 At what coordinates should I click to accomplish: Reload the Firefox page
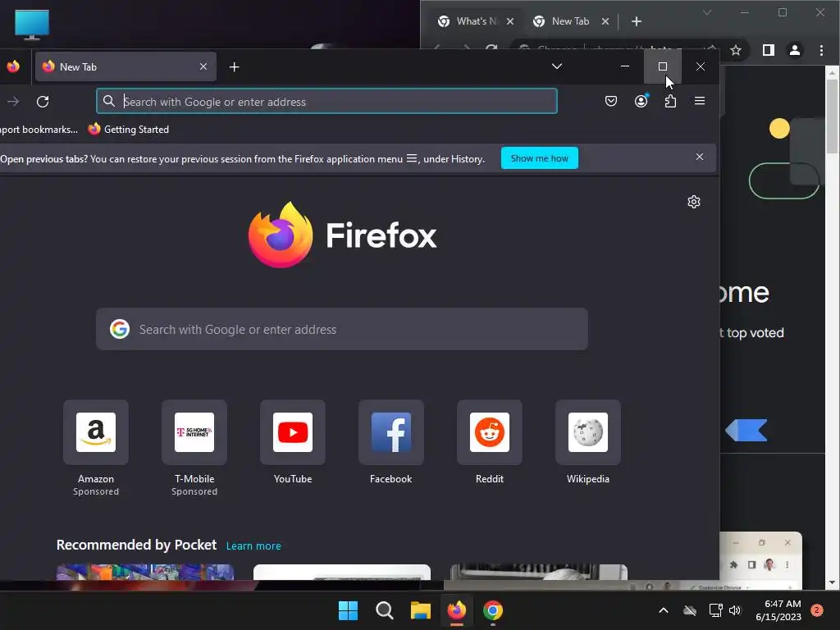43,101
